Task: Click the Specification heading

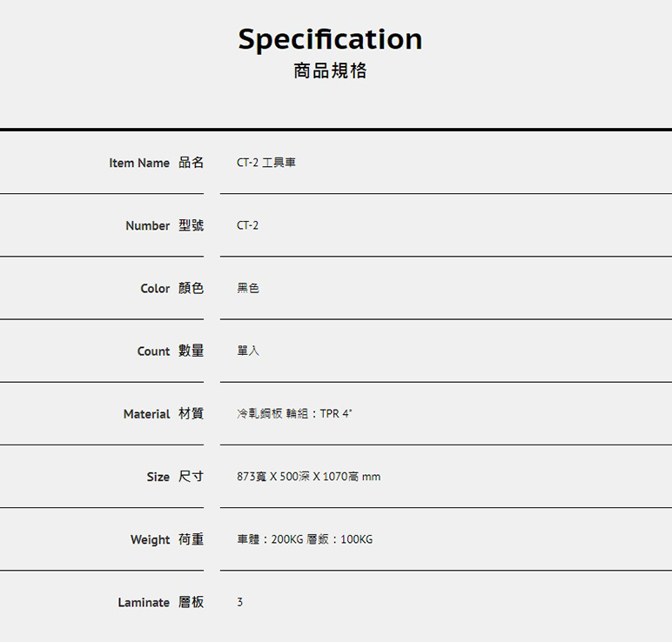Action: pyautogui.click(x=330, y=39)
